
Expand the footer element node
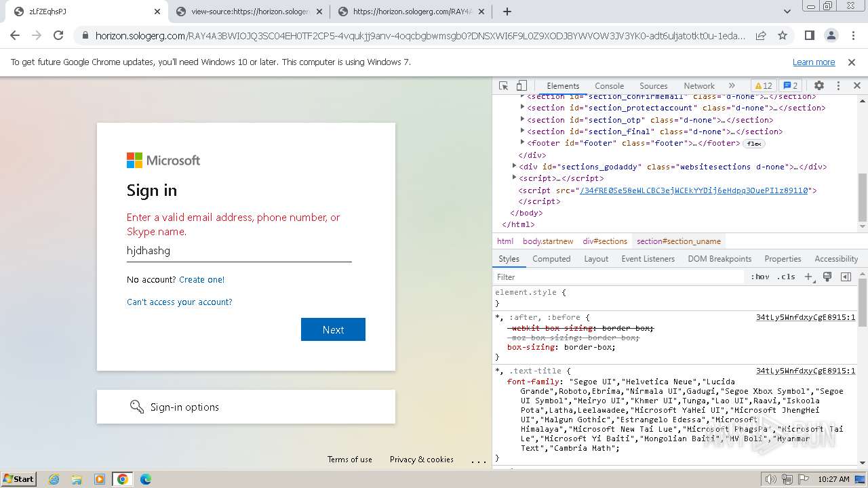522,142
